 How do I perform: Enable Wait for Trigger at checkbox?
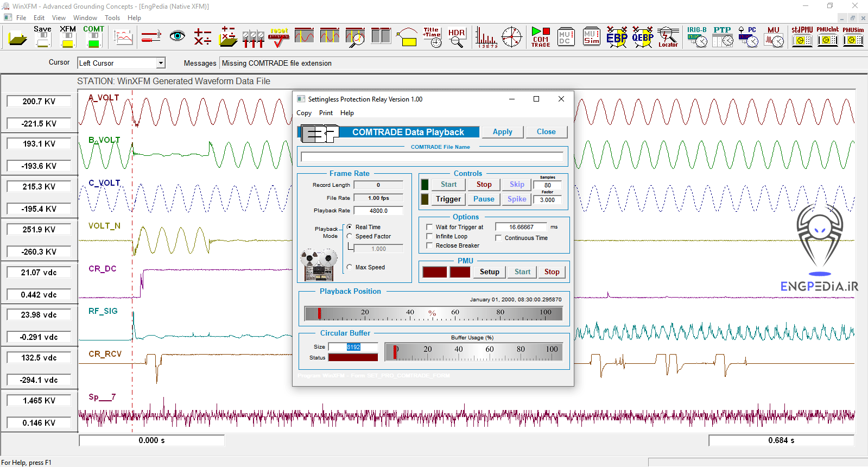click(x=430, y=228)
